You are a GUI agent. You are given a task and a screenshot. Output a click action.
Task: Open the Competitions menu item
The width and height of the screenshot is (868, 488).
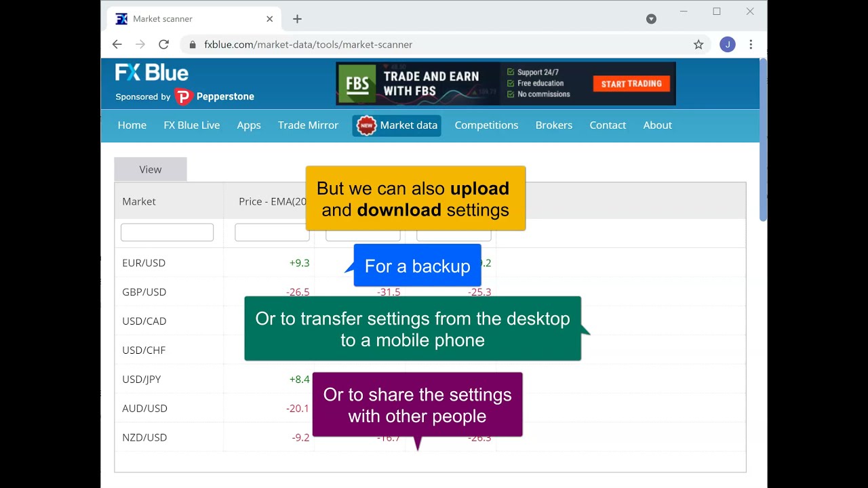pyautogui.click(x=486, y=125)
